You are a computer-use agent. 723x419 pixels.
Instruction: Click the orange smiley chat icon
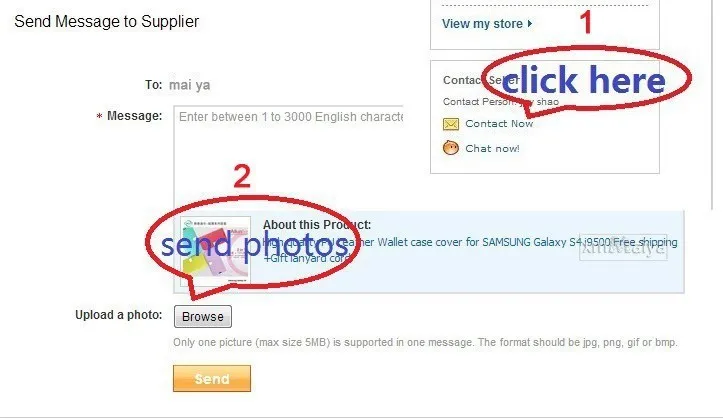(x=450, y=148)
